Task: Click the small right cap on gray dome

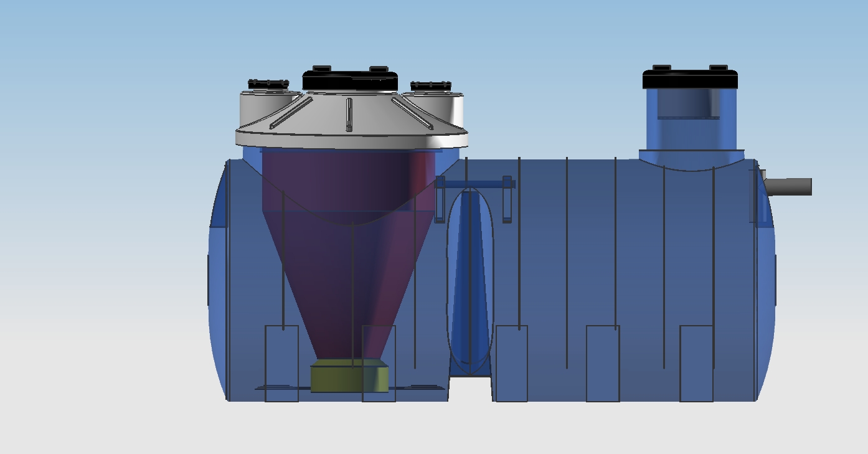Action: pos(430,86)
